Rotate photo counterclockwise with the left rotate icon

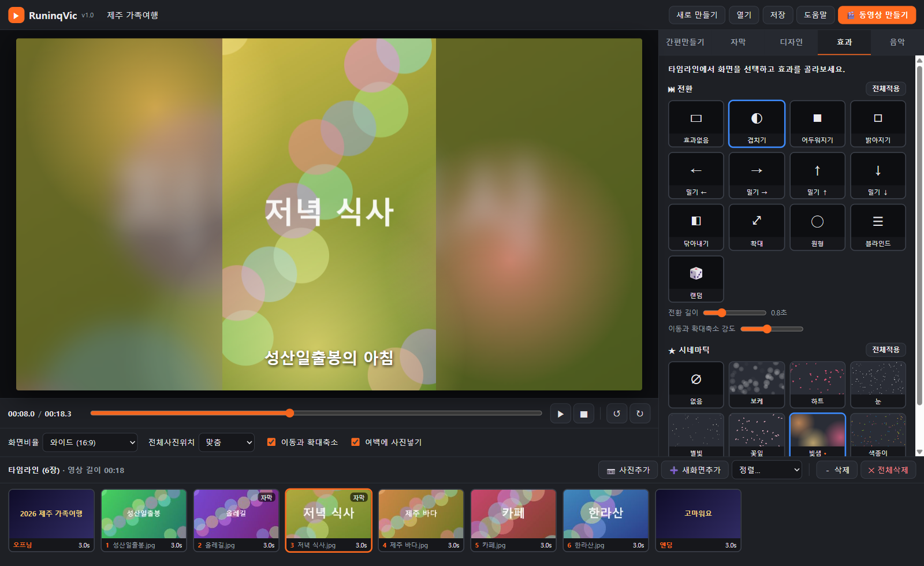click(x=617, y=414)
